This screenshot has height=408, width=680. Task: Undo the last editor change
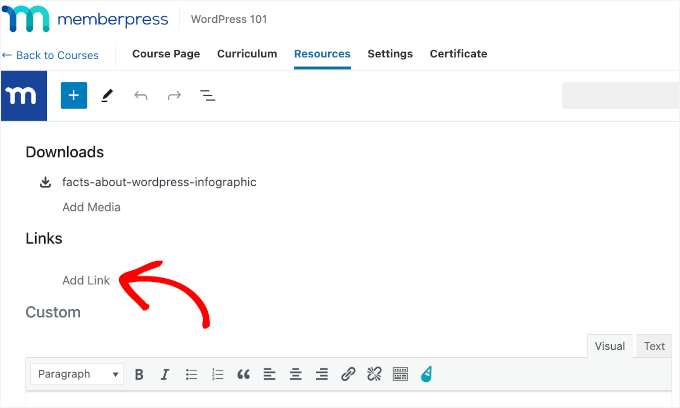(x=141, y=96)
